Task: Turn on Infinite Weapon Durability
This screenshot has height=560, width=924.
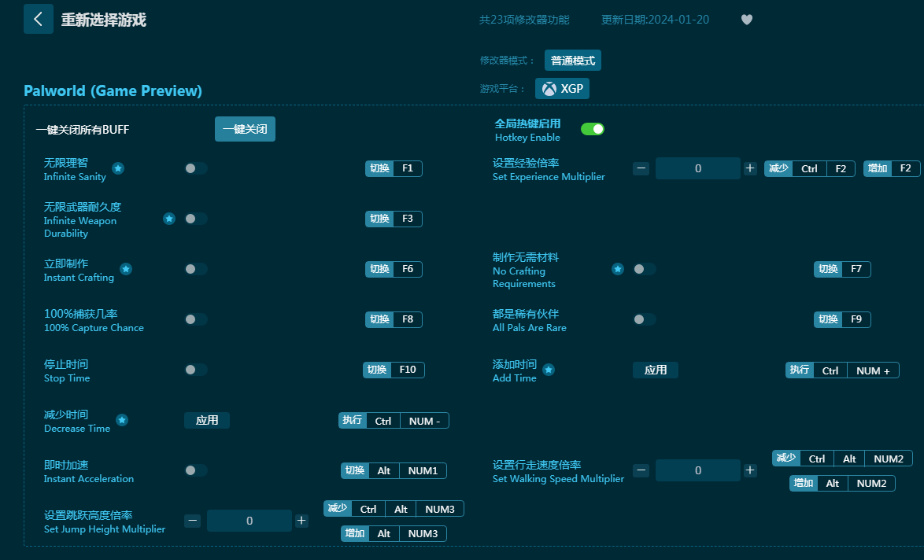Action: pyautogui.click(x=196, y=219)
